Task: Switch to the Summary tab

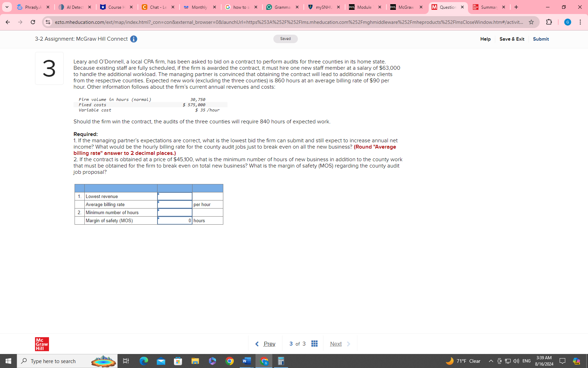Action: click(x=489, y=7)
